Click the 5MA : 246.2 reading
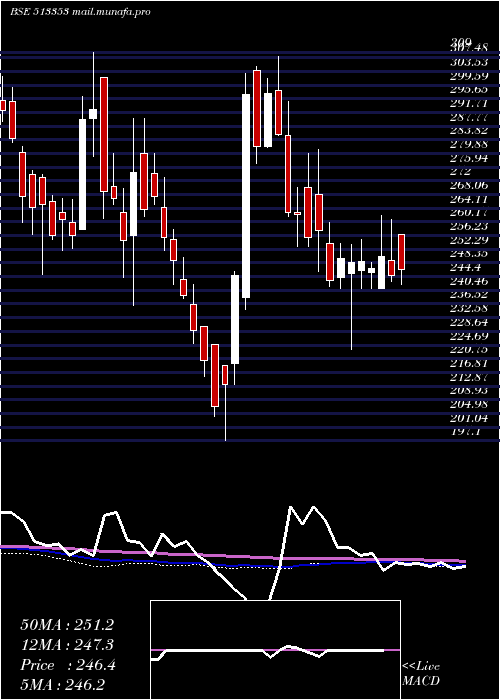 (x=62, y=685)
